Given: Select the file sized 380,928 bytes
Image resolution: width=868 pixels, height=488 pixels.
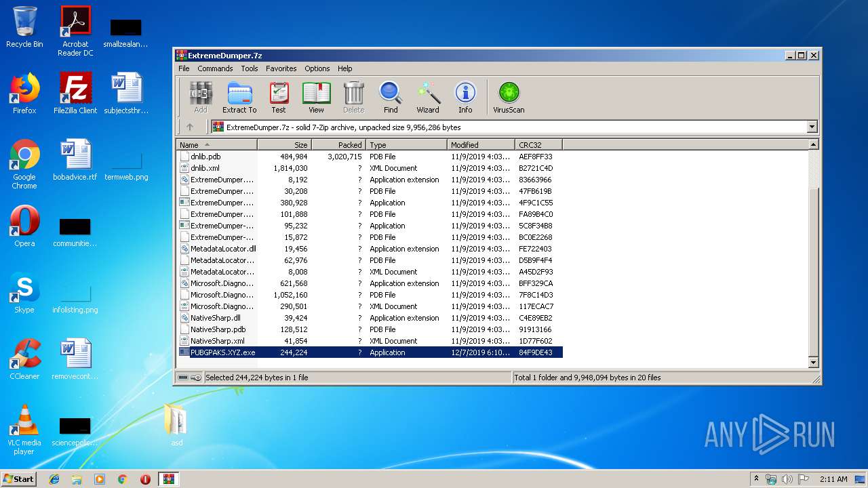Looking at the screenshot, I should 370,203.
